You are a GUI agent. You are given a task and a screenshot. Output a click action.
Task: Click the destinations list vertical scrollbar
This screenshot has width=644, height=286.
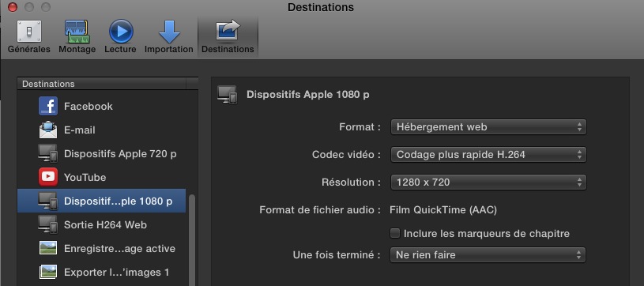(192, 240)
